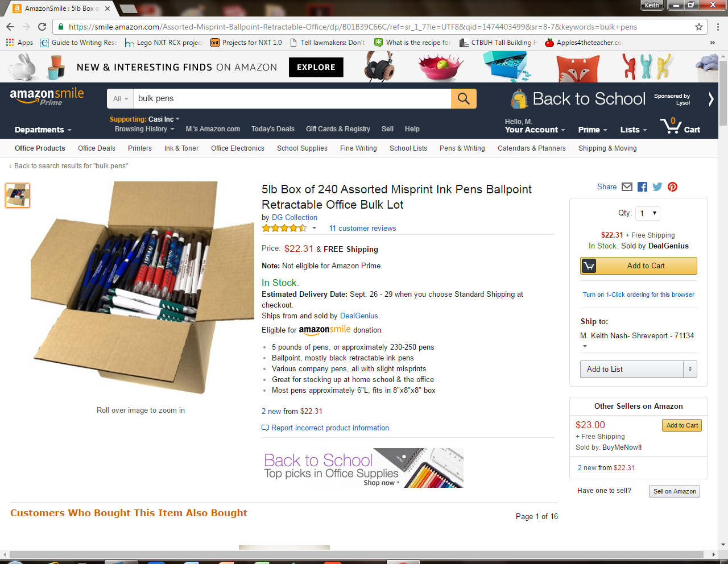728x564 pixels.
Task: Share product via email envelope icon
Action: point(627,187)
